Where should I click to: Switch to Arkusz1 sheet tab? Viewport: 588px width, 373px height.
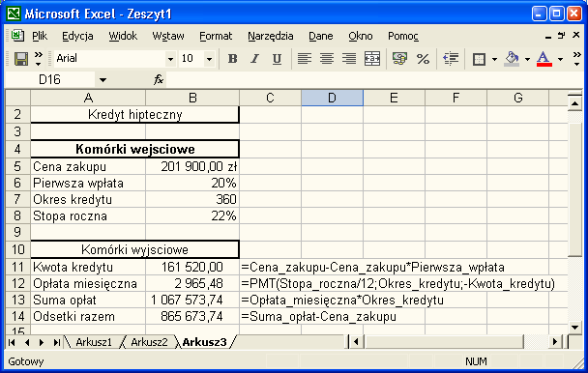[94, 342]
